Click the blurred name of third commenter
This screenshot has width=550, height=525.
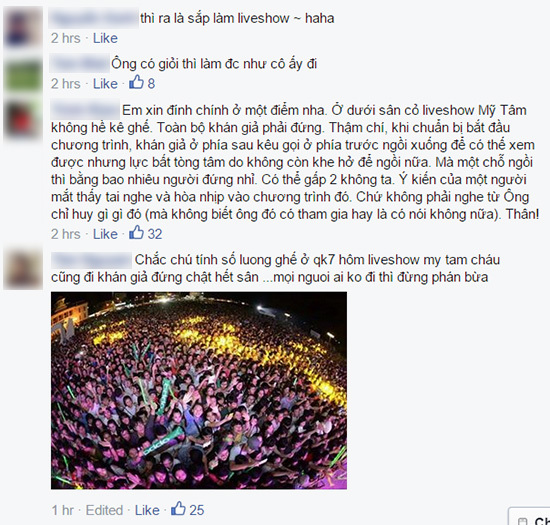(x=85, y=110)
